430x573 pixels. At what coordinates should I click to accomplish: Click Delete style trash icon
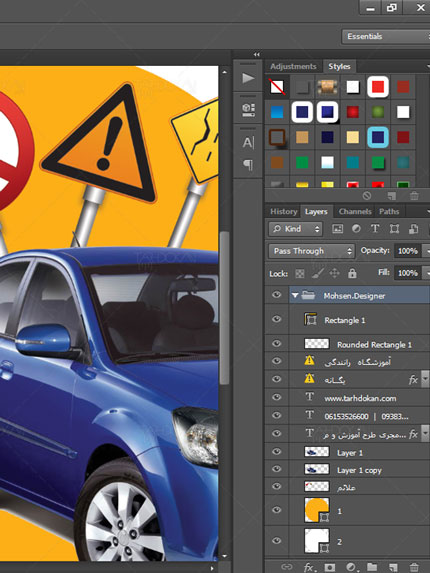tap(414, 196)
